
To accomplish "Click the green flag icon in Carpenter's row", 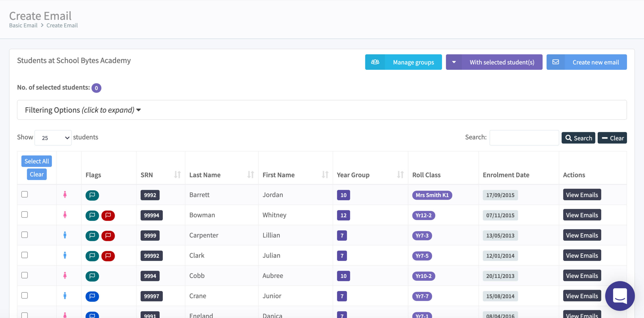I will point(92,236).
